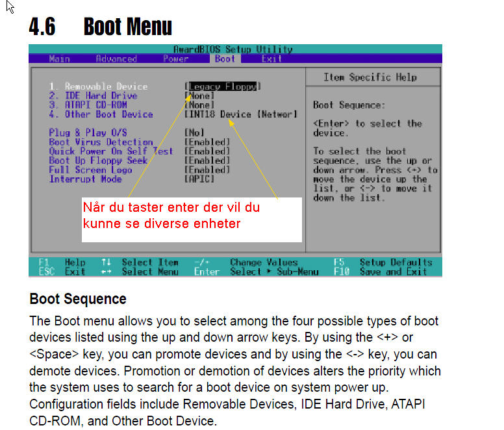This screenshot has width=504, height=430.
Task: Open the APIC interrupt mode value
Action: pyautogui.click(x=199, y=179)
